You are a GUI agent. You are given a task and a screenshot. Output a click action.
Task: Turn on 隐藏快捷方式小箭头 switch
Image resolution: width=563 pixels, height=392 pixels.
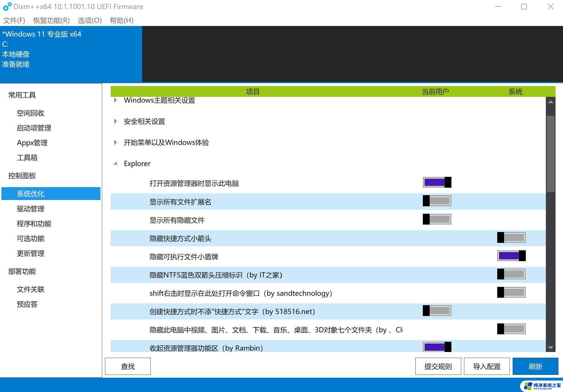[x=511, y=237]
